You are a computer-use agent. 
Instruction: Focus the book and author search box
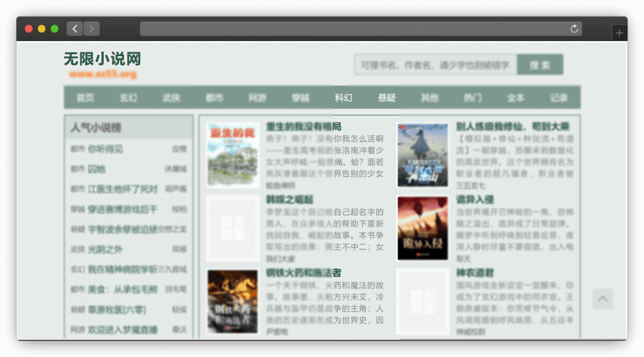click(435, 65)
